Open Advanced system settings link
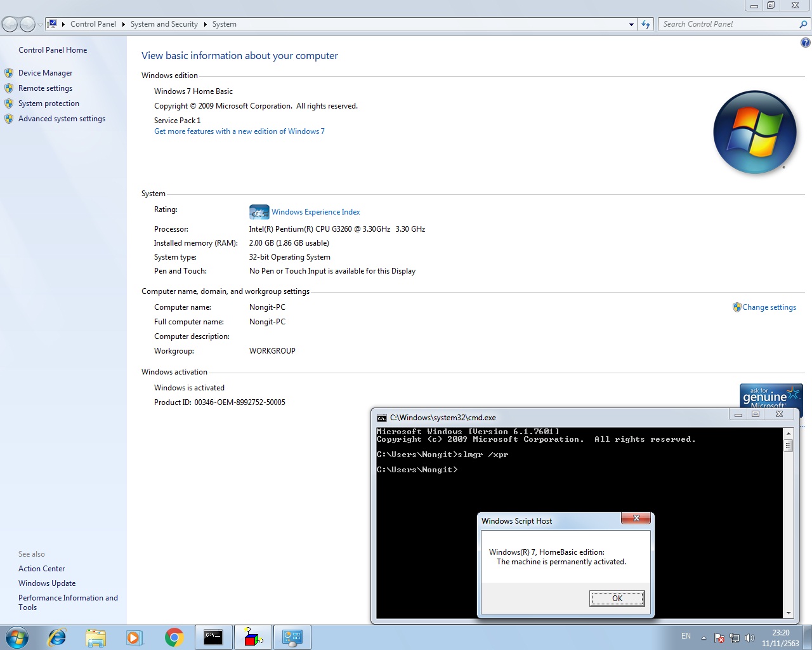This screenshot has width=812, height=650. [62, 119]
